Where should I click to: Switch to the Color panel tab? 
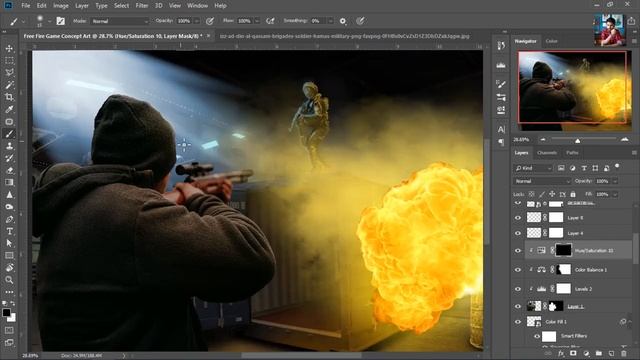(x=551, y=41)
